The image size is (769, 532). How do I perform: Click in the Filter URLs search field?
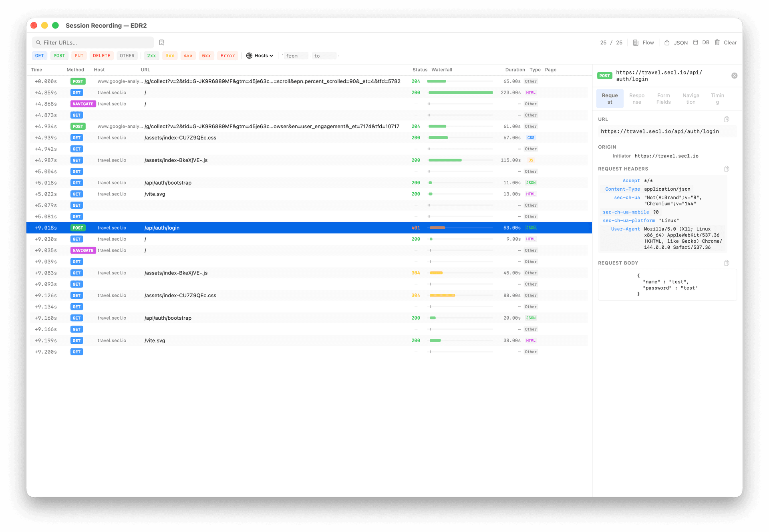click(x=96, y=42)
